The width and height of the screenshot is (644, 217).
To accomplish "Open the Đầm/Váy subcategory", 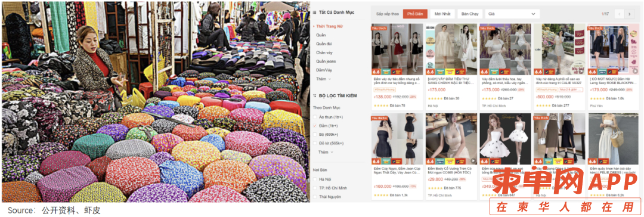I will pos(324,70).
